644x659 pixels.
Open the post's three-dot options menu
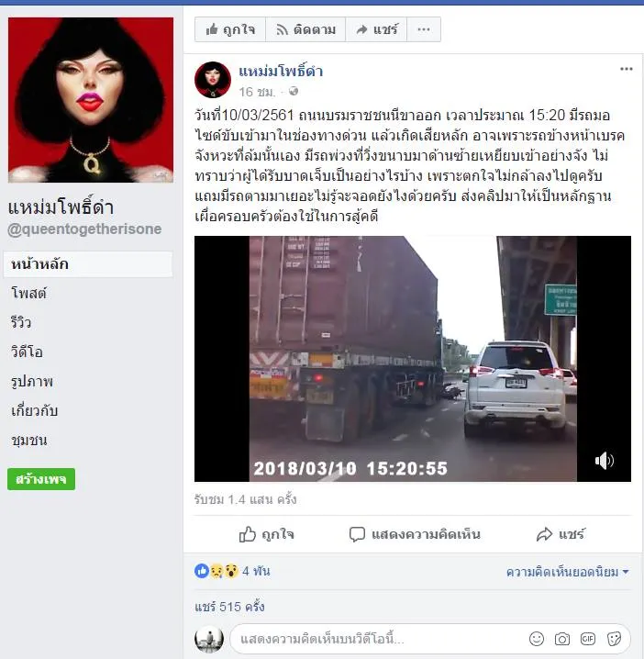626,69
